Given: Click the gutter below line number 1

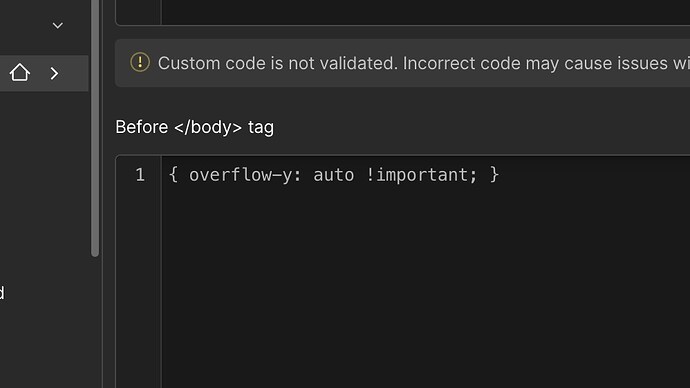Looking at the screenshot, I should coord(139,286).
